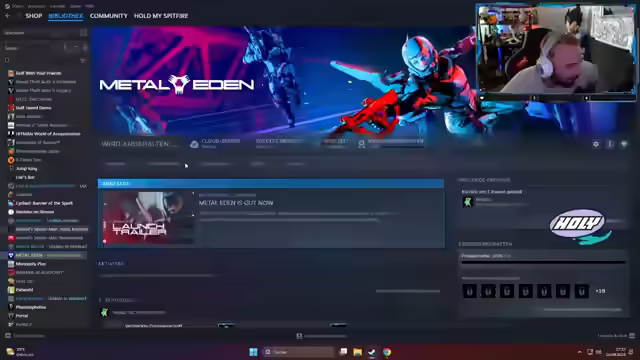Open the weather widget on the taskbar
The width and height of the screenshot is (640, 360).
pyautogui.click(x=20, y=352)
